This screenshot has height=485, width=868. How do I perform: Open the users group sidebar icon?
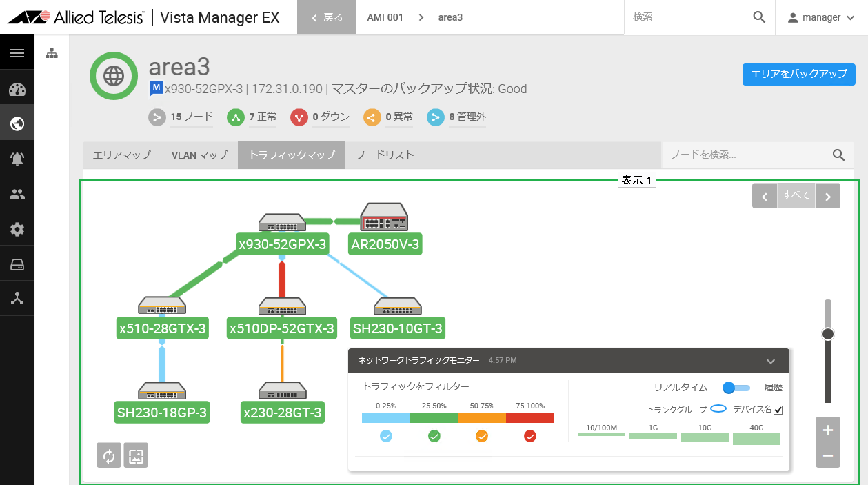[x=17, y=195]
